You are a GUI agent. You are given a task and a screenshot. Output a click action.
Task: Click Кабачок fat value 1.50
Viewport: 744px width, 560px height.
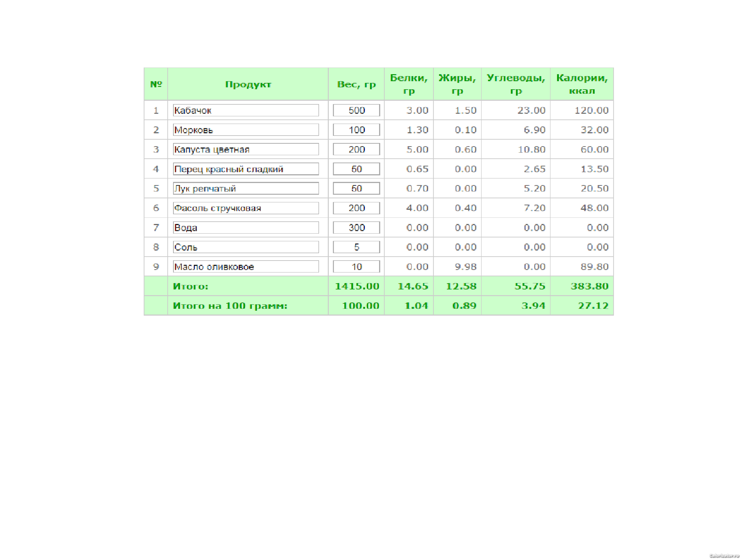[x=466, y=110]
